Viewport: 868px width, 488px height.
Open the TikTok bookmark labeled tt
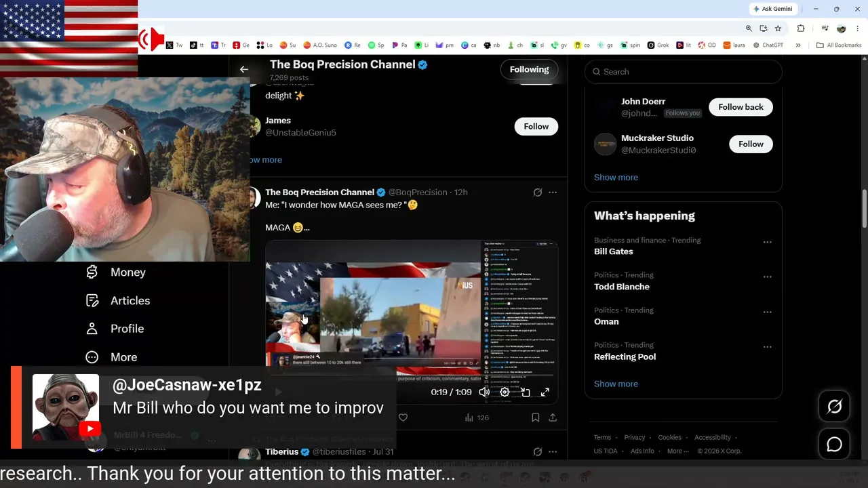tap(197, 45)
